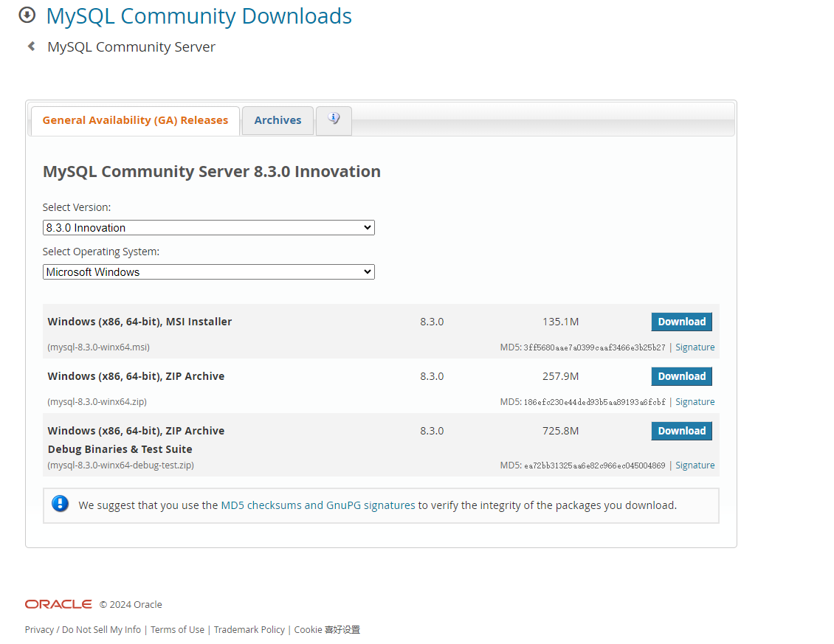Click the back chevron next to MySQL Community Server
Viewport: 834px width, 644px height.
30,46
